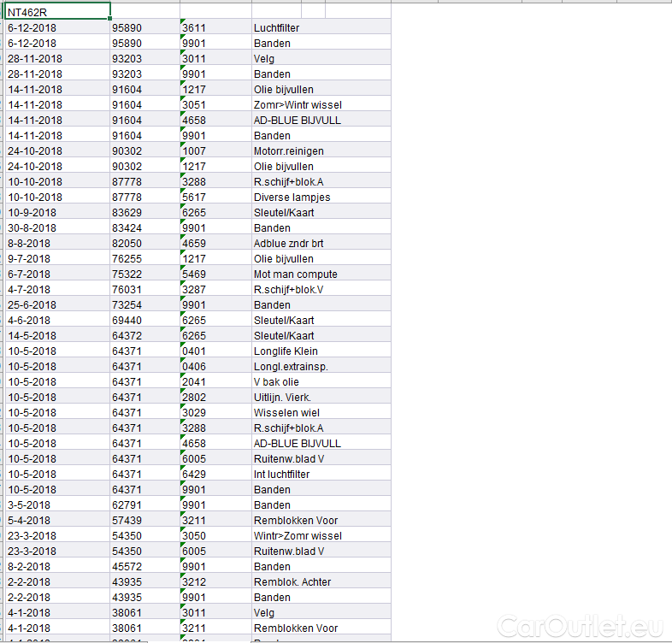The width and height of the screenshot is (672, 643).
Task: Select the mileage cell 83424
Action: (127, 227)
